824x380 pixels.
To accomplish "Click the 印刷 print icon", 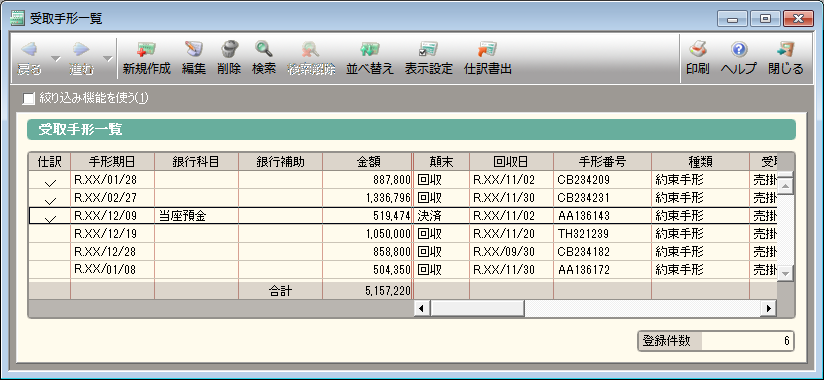I will click(x=697, y=49).
